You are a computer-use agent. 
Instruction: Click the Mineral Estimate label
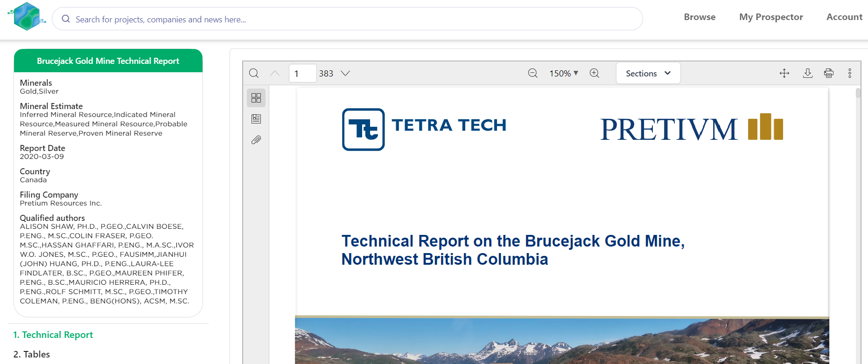tap(51, 106)
